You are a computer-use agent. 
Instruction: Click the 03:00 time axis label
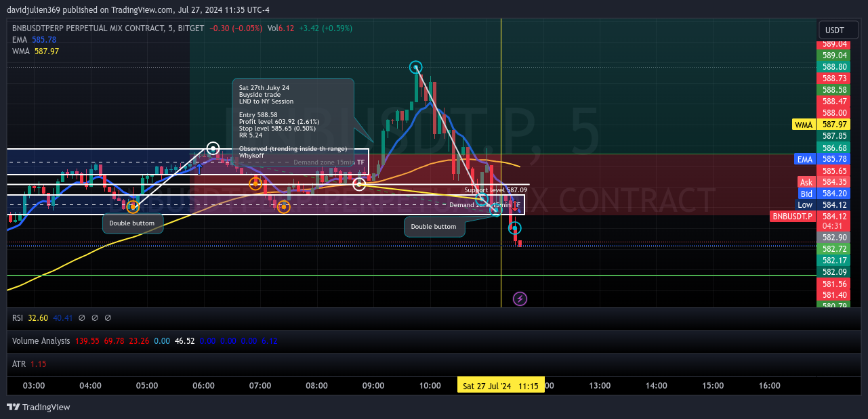34,386
